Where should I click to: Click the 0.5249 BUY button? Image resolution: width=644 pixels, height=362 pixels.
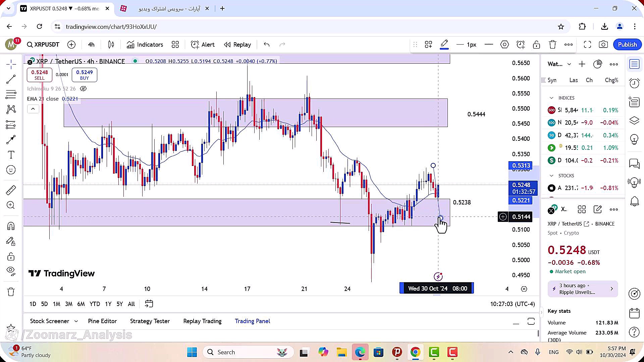coord(85,75)
